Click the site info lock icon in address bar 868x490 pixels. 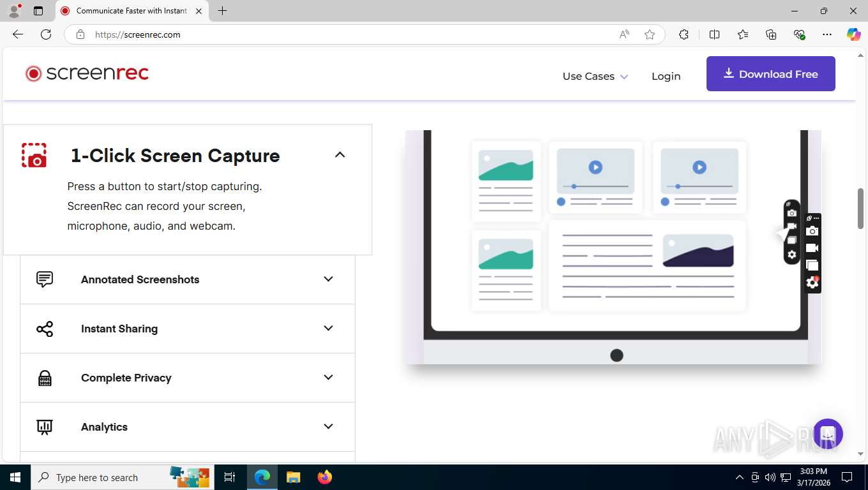[x=80, y=34]
